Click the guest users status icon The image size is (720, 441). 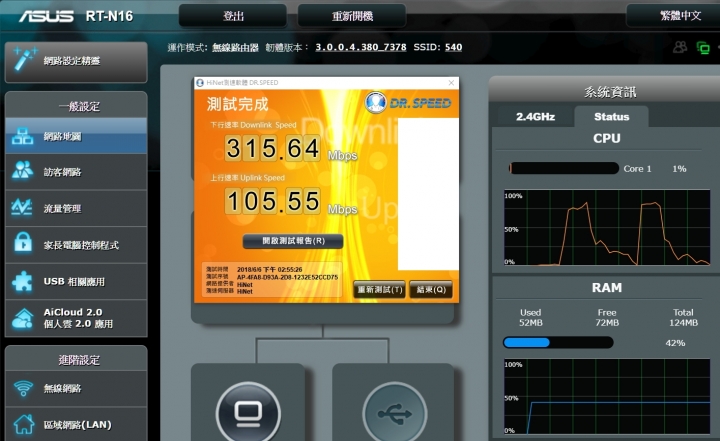pos(680,47)
